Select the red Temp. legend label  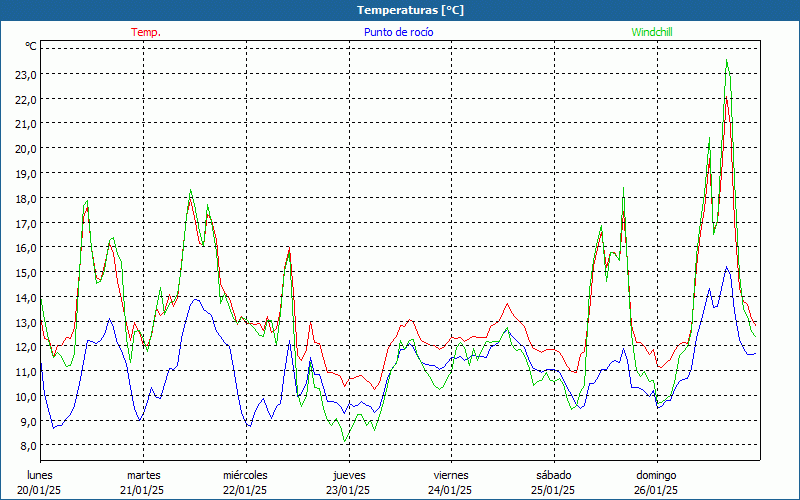pos(146,32)
